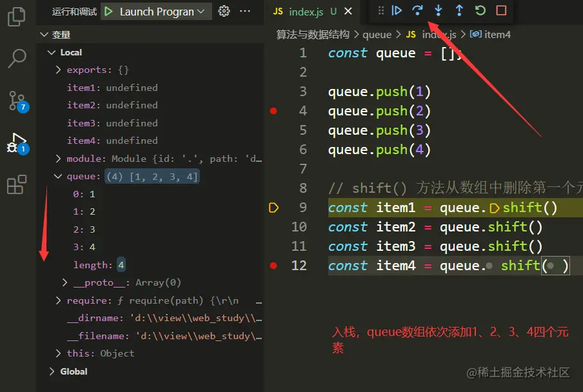Select item2: undefined variable
The image size is (583, 392).
pyautogui.click(x=112, y=105)
